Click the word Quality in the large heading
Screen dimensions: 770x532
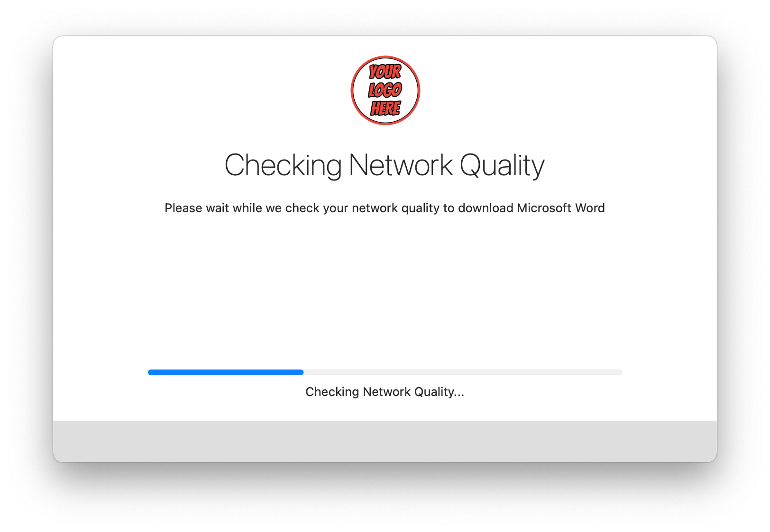point(502,165)
